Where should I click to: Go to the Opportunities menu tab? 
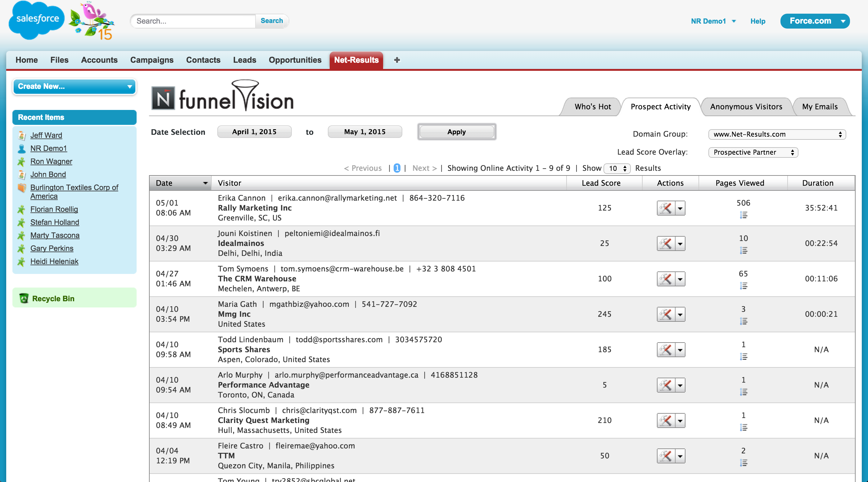click(295, 60)
